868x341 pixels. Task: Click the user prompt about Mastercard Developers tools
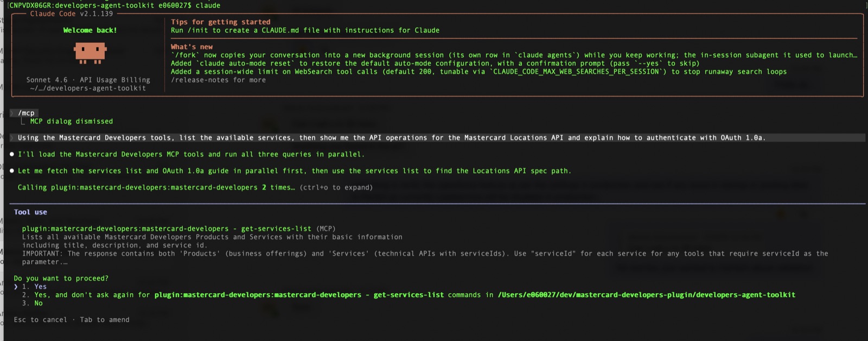(x=391, y=138)
